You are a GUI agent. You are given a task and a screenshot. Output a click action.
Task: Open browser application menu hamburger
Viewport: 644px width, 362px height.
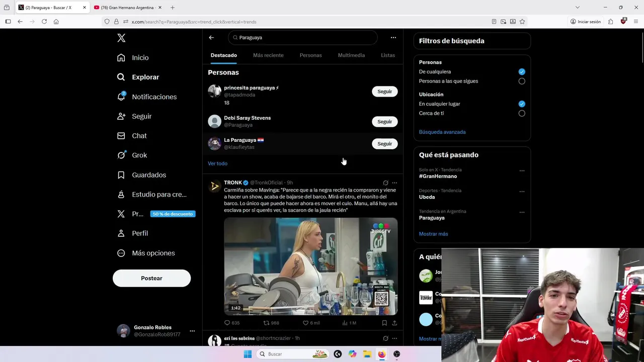point(636,22)
